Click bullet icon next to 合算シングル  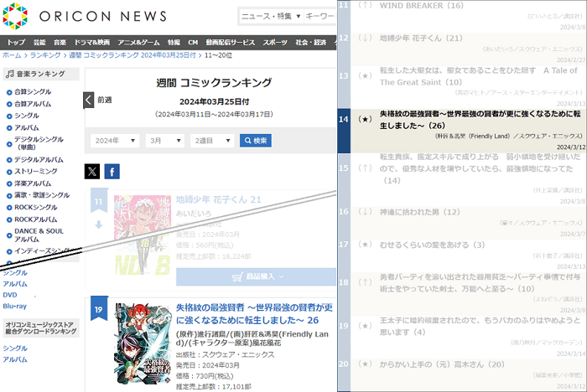(9, 92)
